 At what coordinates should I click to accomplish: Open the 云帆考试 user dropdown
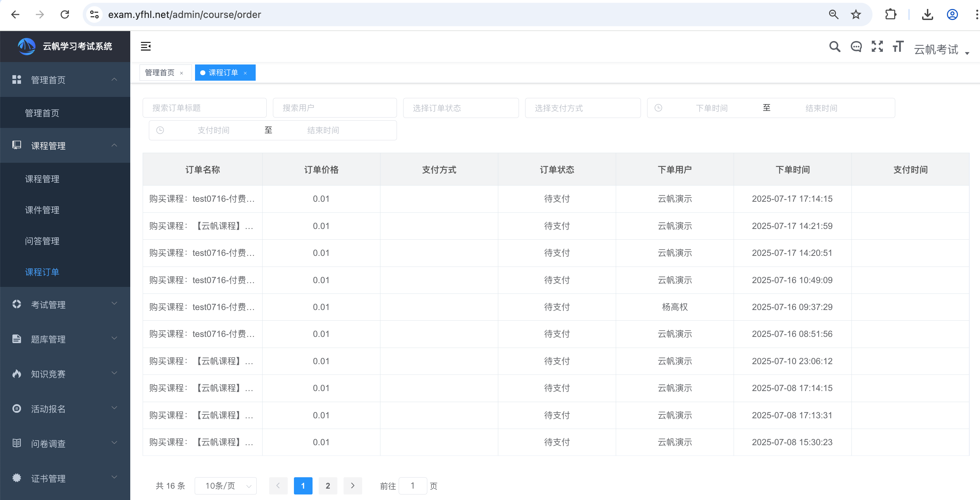941,50
